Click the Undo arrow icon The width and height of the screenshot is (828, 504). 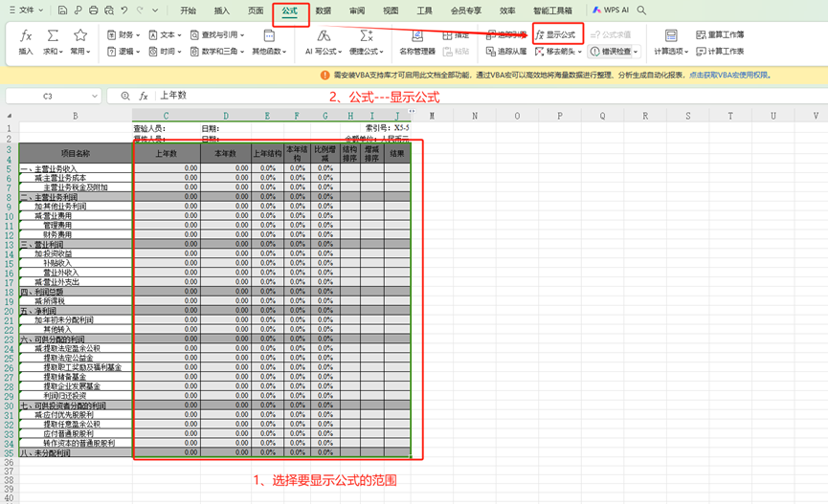[x=124, y=10]
